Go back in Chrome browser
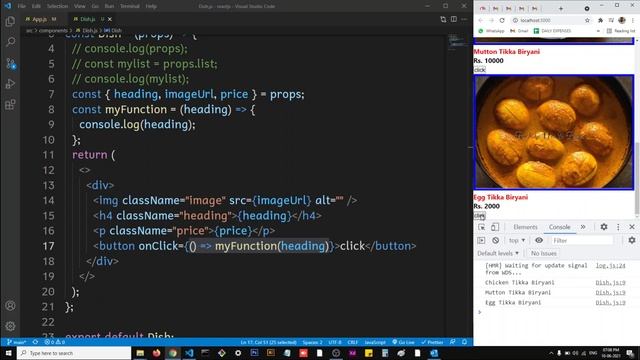The width and height of the screenshot is (640, 360). (x=481, y=20)
